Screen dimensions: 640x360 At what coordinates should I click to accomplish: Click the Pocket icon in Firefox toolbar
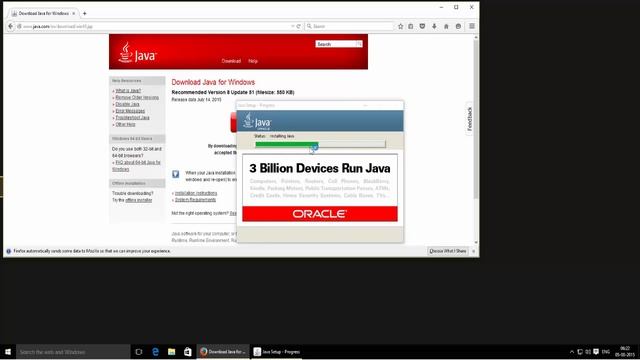click(x=422, y=26)
